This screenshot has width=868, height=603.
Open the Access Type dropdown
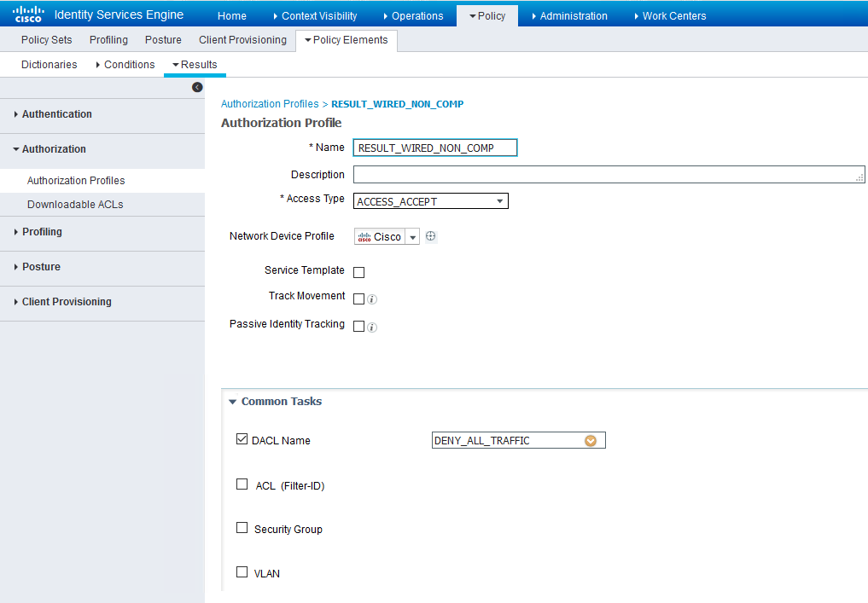431,201
